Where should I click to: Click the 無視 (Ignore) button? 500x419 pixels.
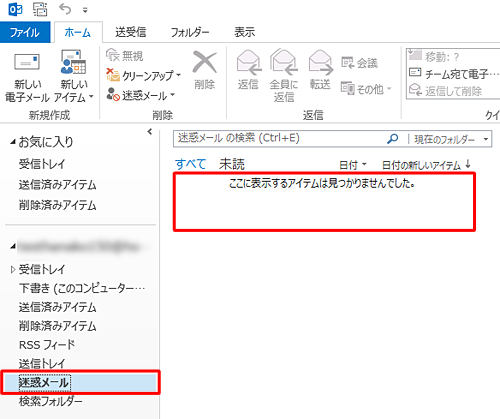coord(124,56)
